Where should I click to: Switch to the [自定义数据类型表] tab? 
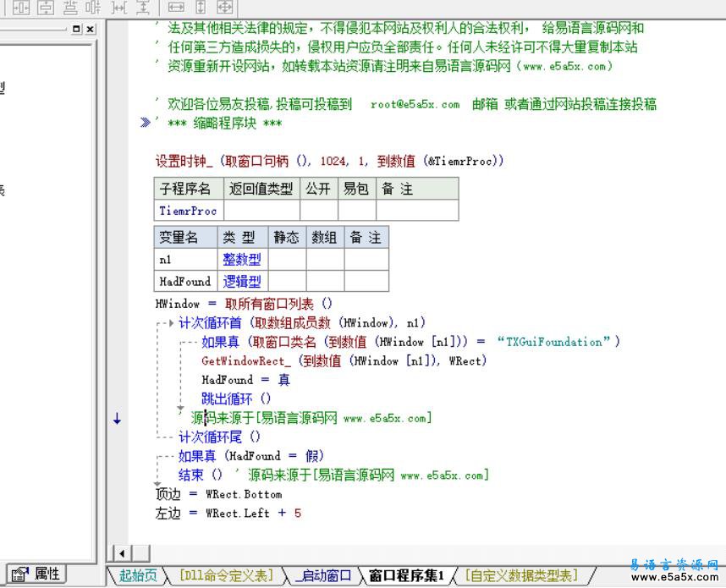point(521,575)
